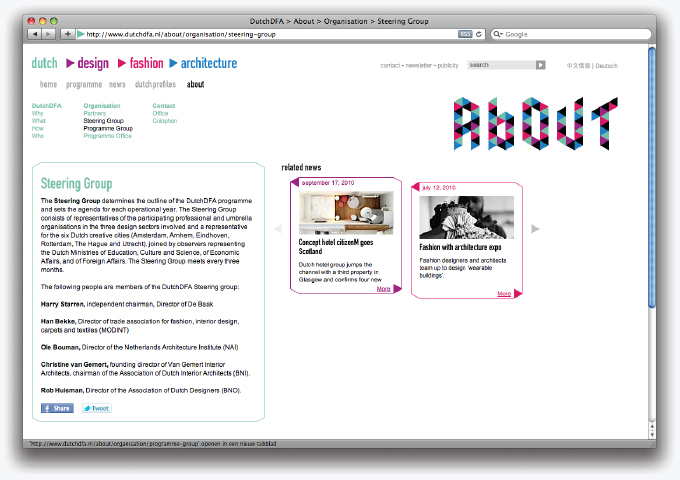Click the design logo word
The height and width of the screenshot is (480, 680).
[x=93, y=64]
